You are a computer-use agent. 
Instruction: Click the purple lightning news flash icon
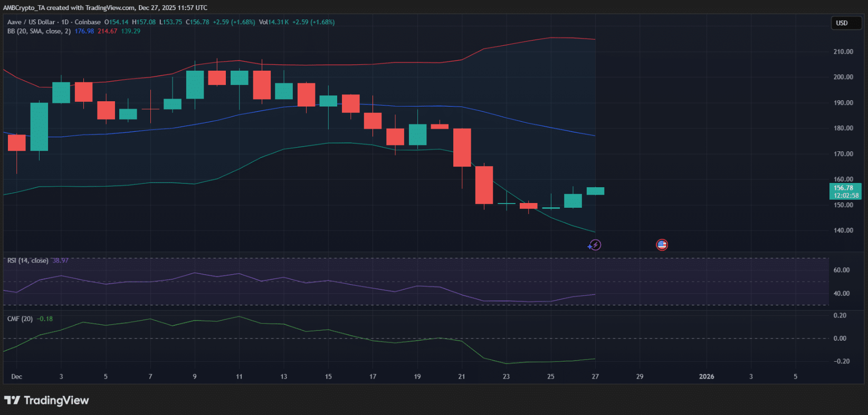pos(595,245)
